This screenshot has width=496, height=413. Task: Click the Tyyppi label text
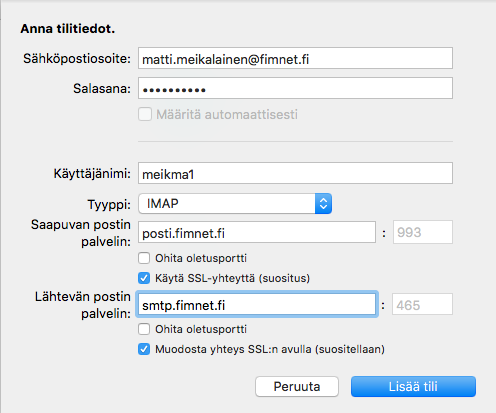(109, 204)
